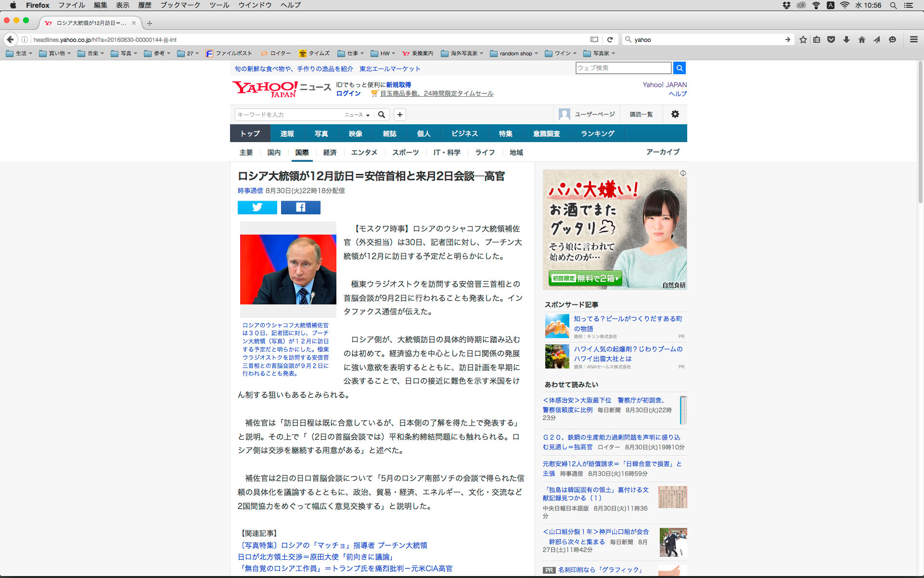Screen dimensions: 924x578
Task: Bookmark this page with star icon
Action: click(x=803, y=39)
